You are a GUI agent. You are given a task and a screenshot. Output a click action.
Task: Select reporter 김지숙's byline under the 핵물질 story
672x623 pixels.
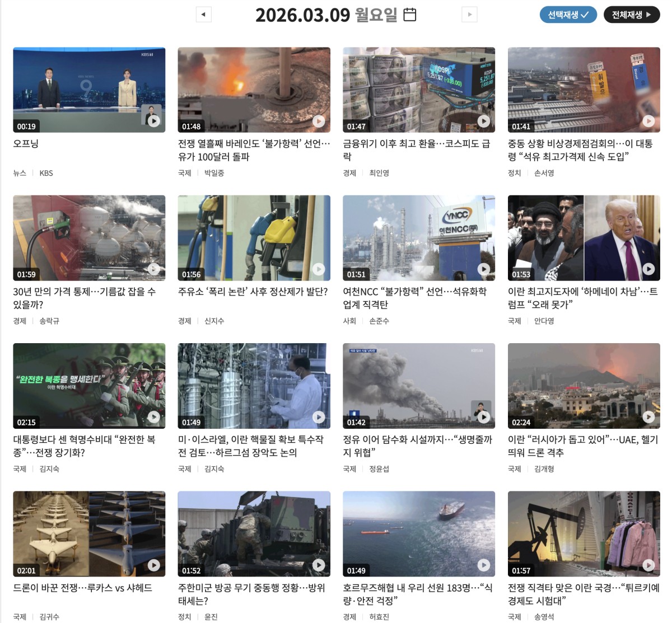pos(216,469)
